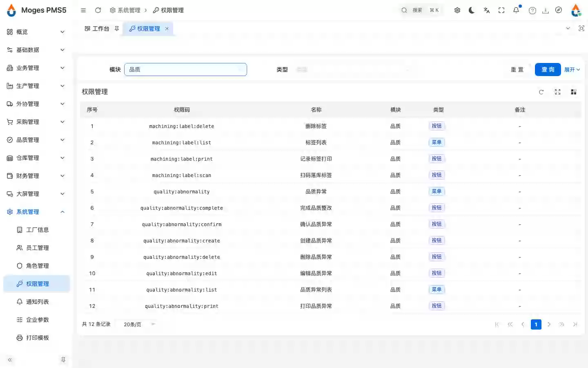
Task: Click the 查询 button
Action: (x=548, y=70)
